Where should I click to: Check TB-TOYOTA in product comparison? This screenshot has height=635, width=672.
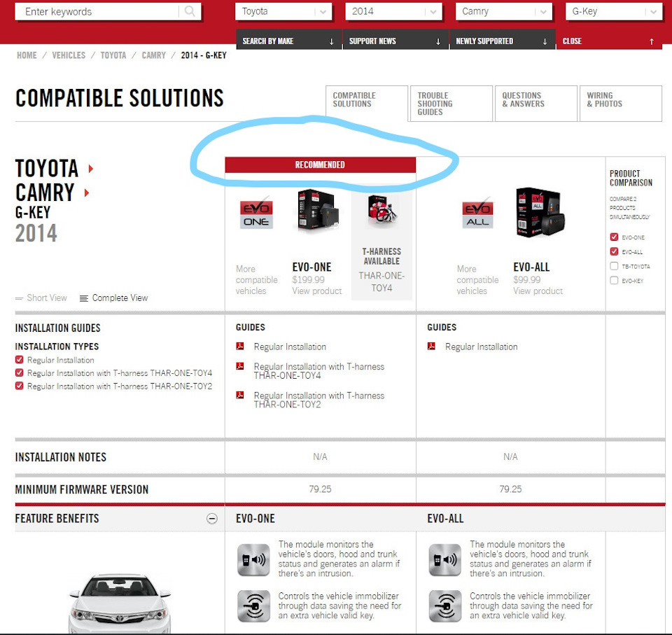pos(614,266)
